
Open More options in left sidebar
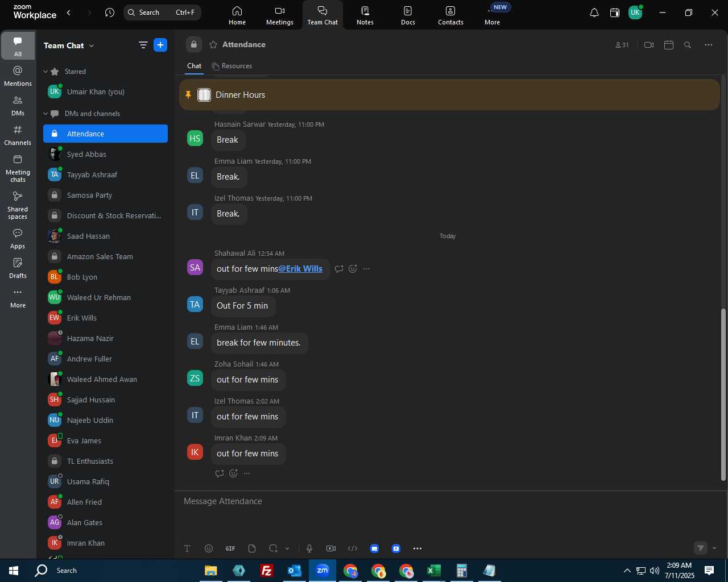(18, 297)
